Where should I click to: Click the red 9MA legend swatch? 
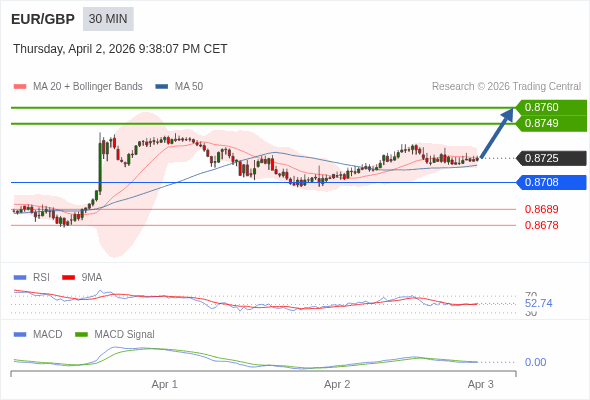pos(68,278)
